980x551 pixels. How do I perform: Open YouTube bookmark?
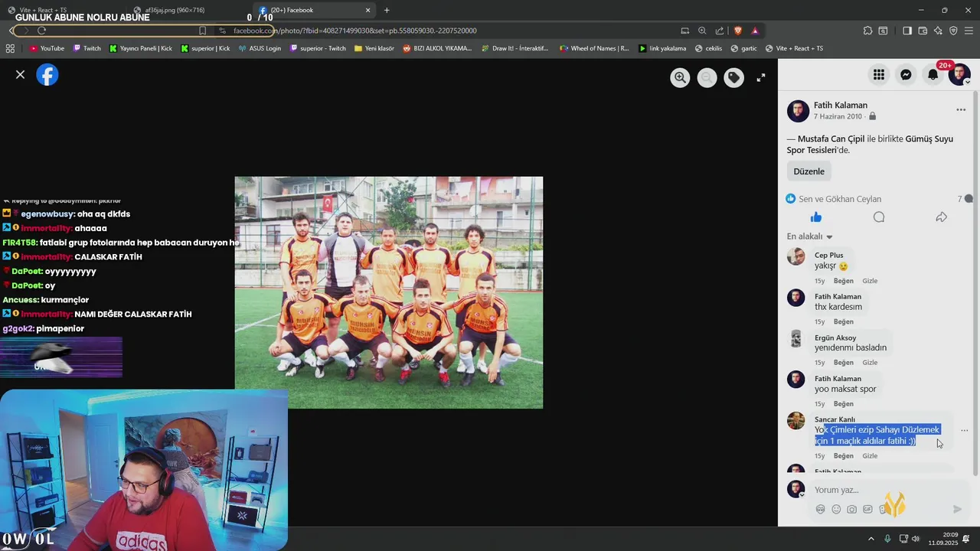coord(47,48)
